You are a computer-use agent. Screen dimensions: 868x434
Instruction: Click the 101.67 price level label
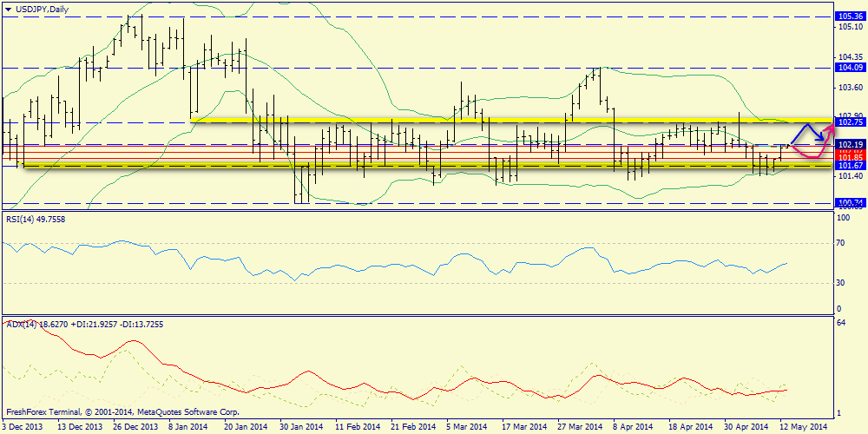[849, 165]
